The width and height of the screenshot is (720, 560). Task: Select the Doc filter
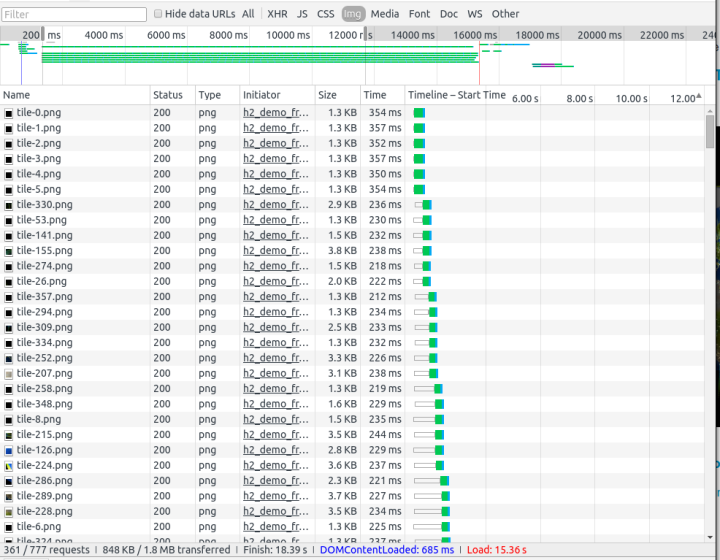pos(449,14)
